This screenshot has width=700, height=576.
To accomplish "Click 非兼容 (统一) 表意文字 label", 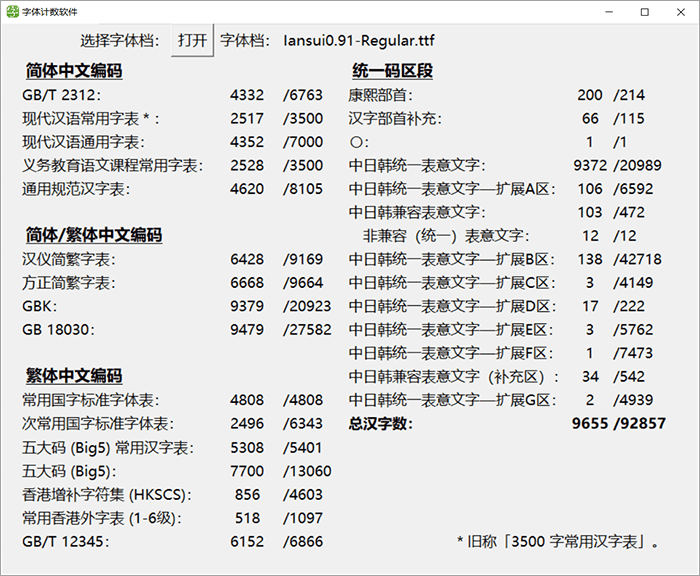I will [446, 236].
